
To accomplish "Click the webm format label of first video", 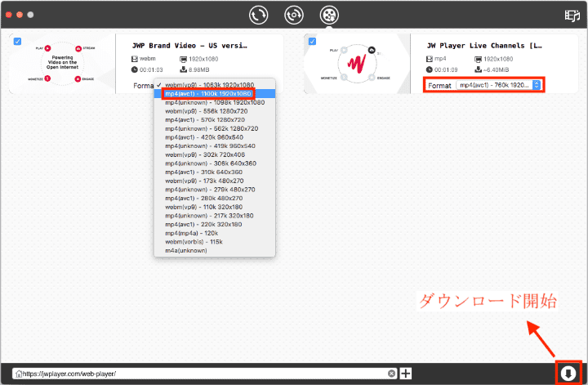I will pyautogui.click(x=147, y=59).
